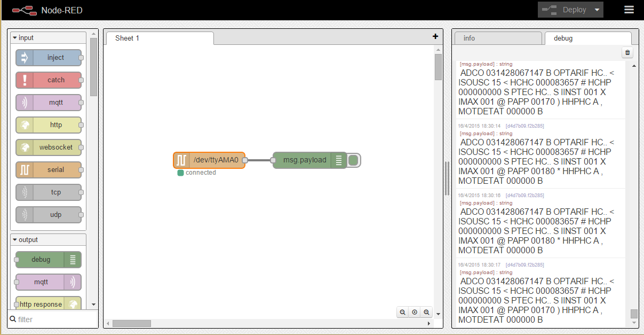The height and width of the screenshot is (335, 644).
Task: Add a new sheet with plus button
Action: (x=435, y=36)
